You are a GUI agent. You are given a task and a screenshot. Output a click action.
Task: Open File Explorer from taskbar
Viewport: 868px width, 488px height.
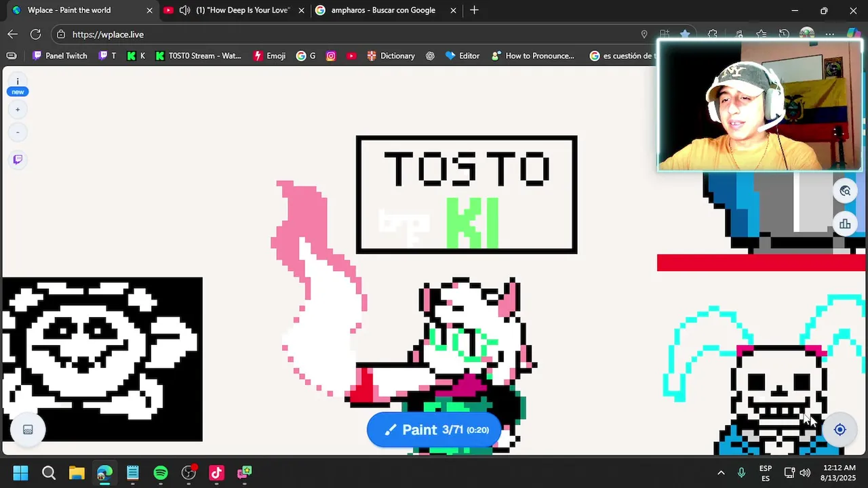(x=77, y=472)
